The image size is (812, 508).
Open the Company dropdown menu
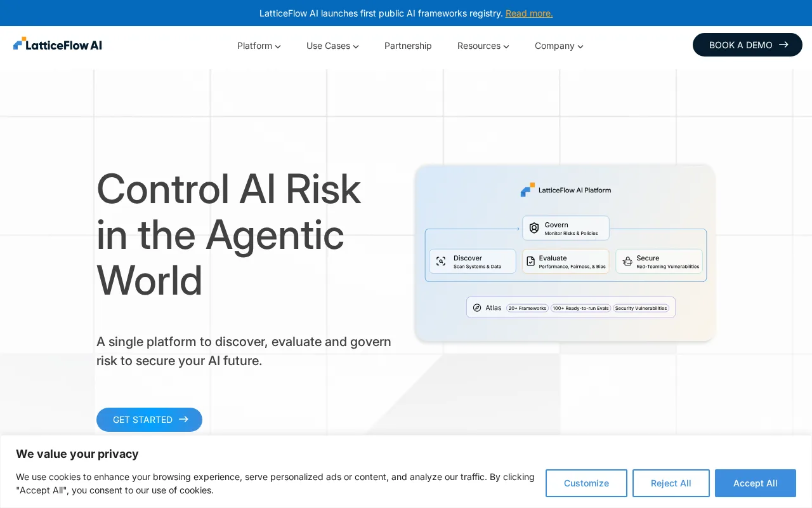point(559,46)
